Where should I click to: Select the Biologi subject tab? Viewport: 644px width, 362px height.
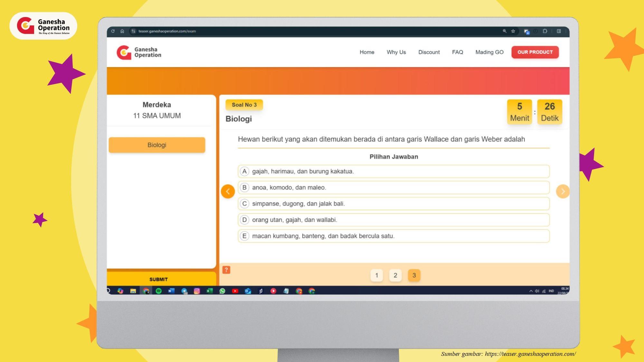[x=157, y=145]
